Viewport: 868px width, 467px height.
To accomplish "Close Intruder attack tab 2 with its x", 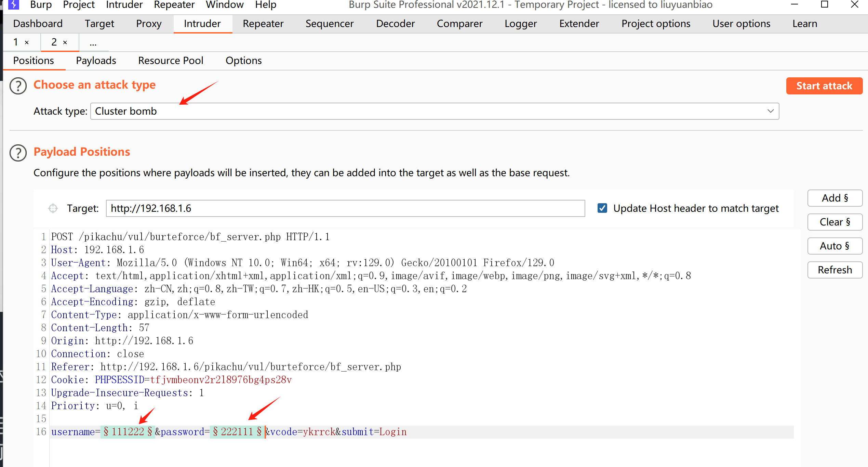I will pyautogui.click(x=65, y=42).
